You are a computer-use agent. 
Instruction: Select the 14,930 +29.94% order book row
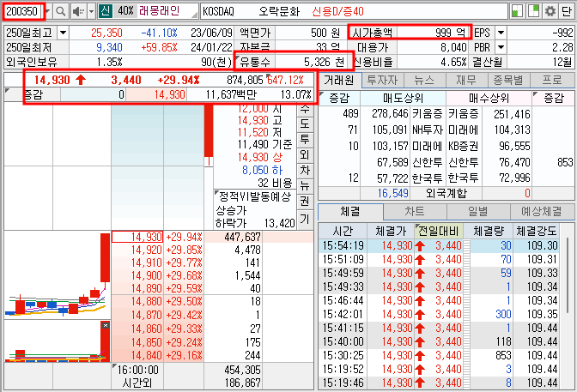(x=213, y=238)
